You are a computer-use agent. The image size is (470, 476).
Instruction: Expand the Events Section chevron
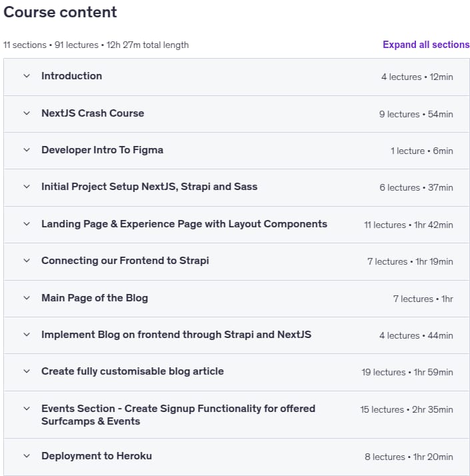click(27, 409)
